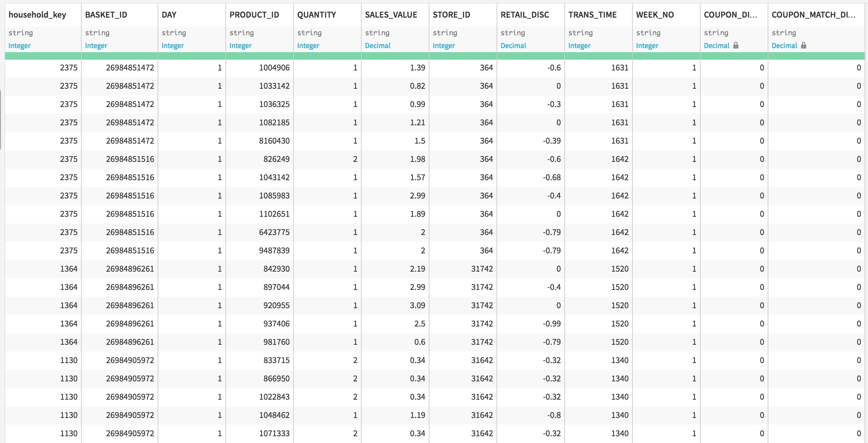Select retail discount cell -0.8

tap(531, 415)
